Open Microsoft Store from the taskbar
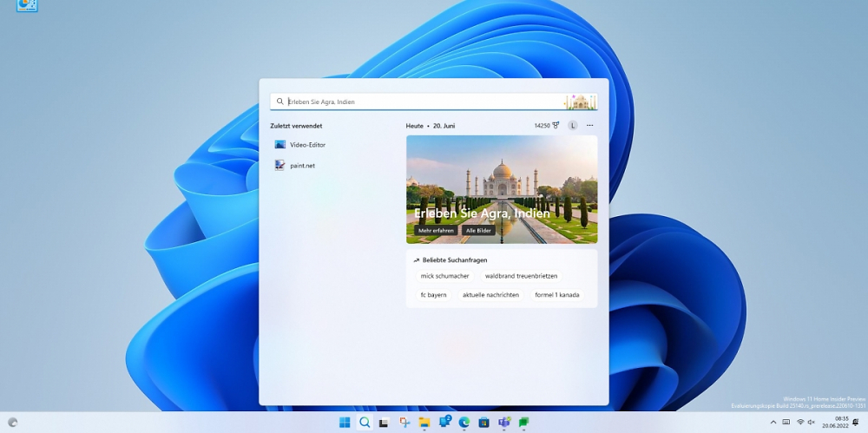Viewport: 868px width, 433px height. tap(483, 423)
